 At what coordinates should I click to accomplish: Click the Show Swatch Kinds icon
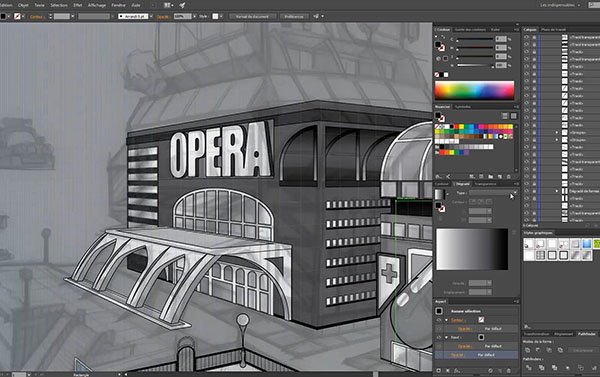pos(472,176)
